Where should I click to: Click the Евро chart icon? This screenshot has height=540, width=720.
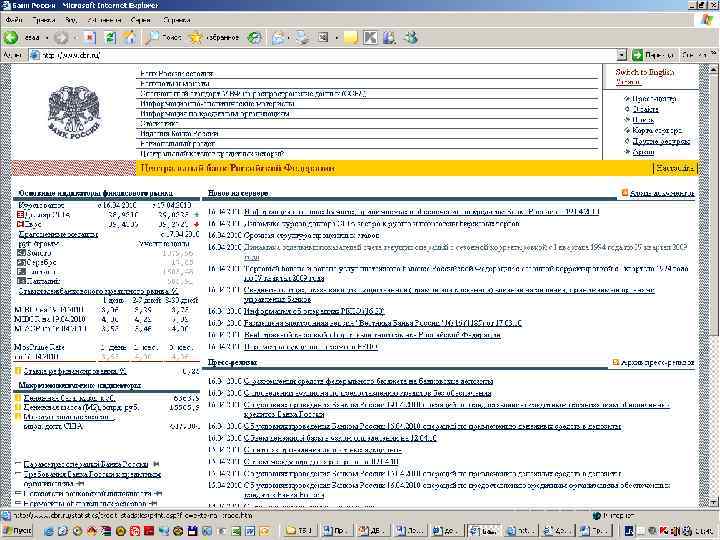(x=21, y=225)
